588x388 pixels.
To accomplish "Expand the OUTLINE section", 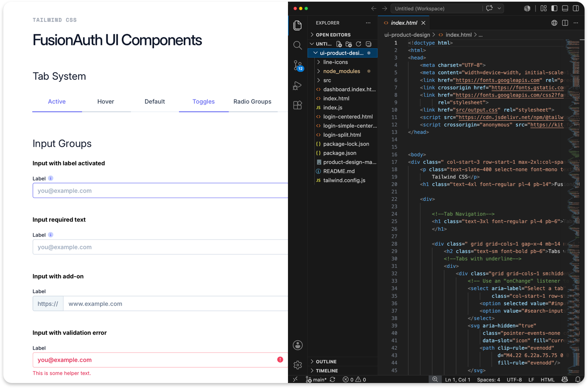I will point(343,362).
